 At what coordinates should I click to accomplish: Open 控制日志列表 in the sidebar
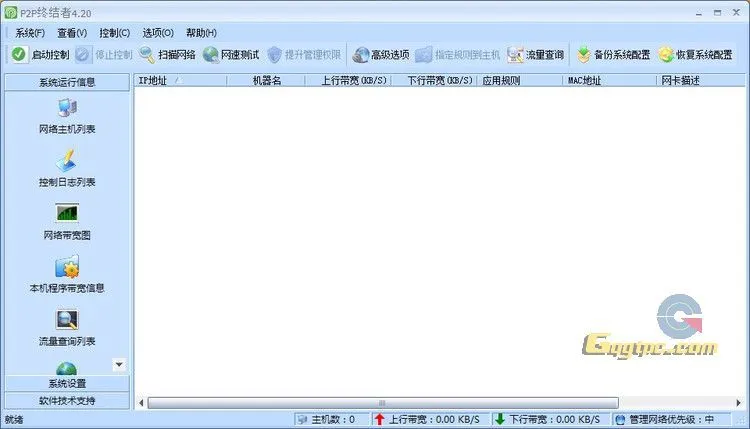coord(67,168)
